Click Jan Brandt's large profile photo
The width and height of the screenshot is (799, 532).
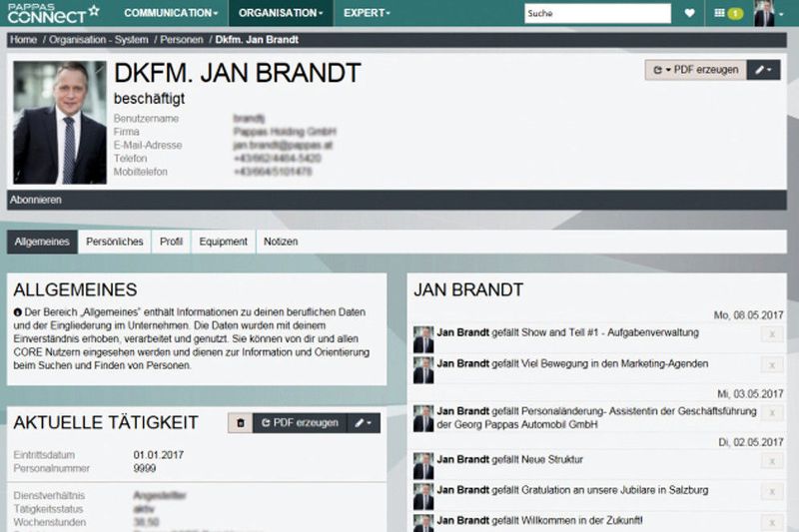tap(60, 123)
